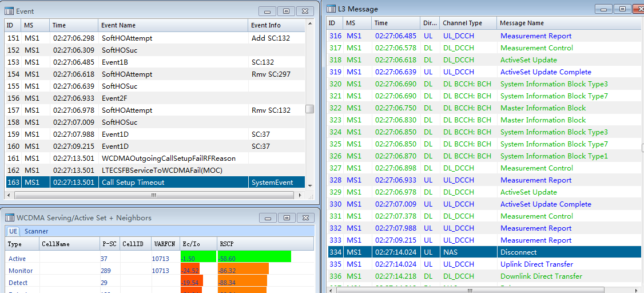Click the CellName column header
This screenshot has height=293, width=644.
69,244
